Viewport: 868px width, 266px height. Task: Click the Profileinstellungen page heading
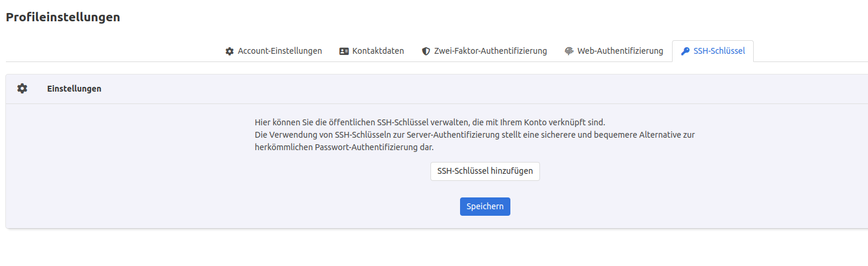click(x=63, y=17)
